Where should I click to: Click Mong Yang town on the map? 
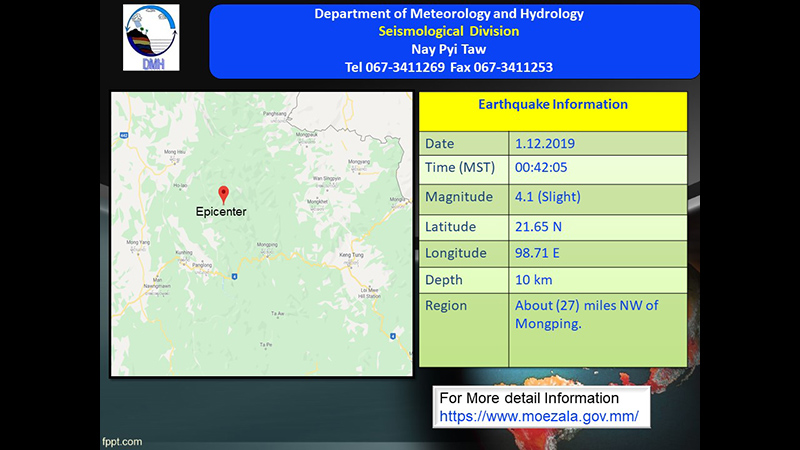point(138,244)
